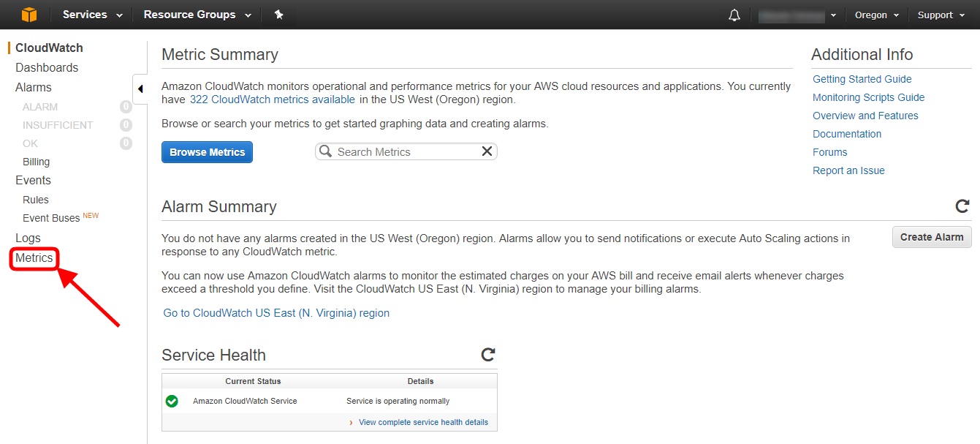Filter alarms by ALARM state
This screenshot has width=980, height=444.
[40, 107]
